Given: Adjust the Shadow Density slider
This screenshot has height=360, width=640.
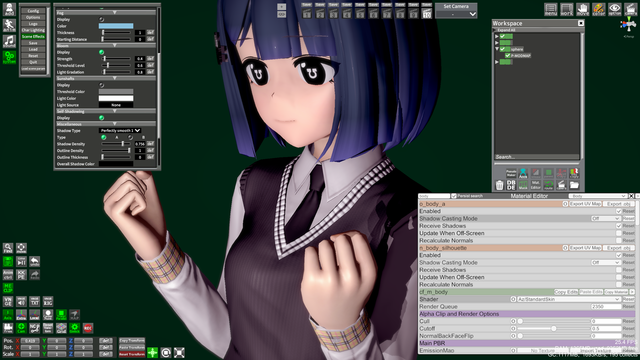Looking at the screenshot, I should 117,144.
